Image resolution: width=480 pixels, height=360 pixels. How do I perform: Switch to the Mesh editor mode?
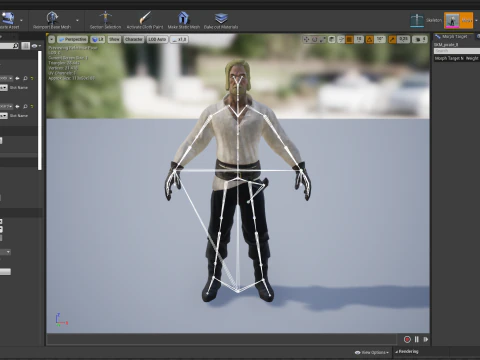(459, 20)
